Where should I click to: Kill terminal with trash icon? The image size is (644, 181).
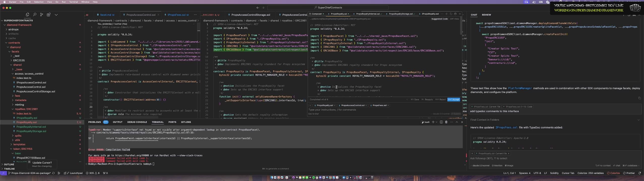pyautogui.click(x=446, y=122)
